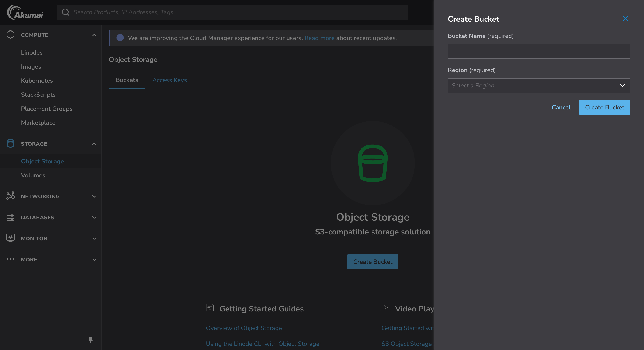
Task: Collapse the COMPUTE section chevron
Action: tap(94, 35)
